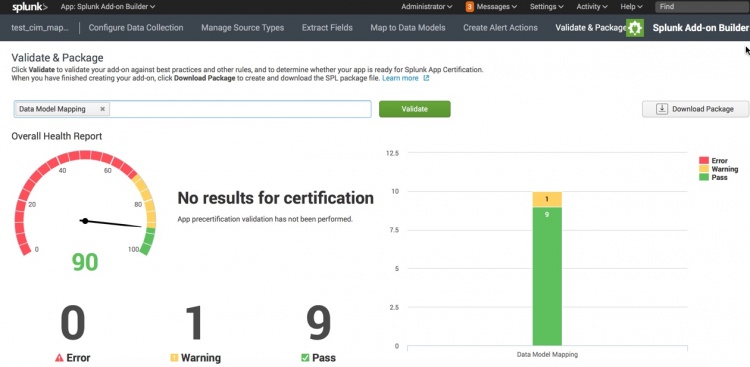Toggle the Warning legend entry
Screen dimensions: 750x367
pos(718,169)
